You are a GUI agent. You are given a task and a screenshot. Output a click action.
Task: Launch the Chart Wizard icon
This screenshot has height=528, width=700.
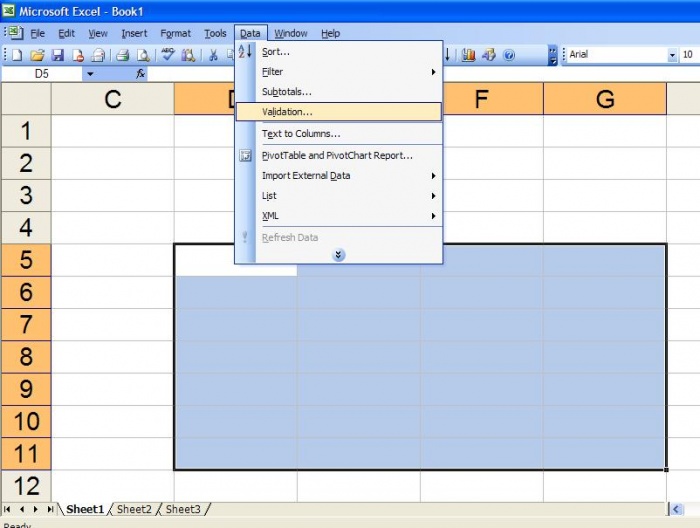tap(468, 55)
